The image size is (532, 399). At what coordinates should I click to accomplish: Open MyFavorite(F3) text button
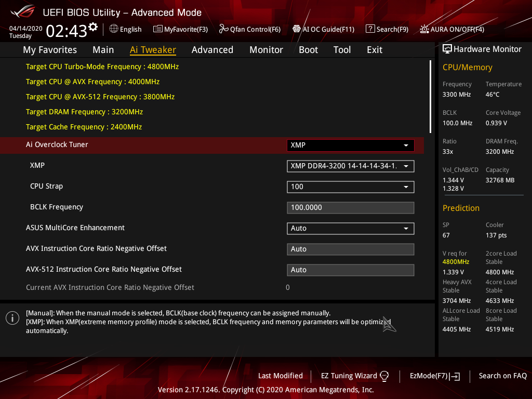pos(186,29)
